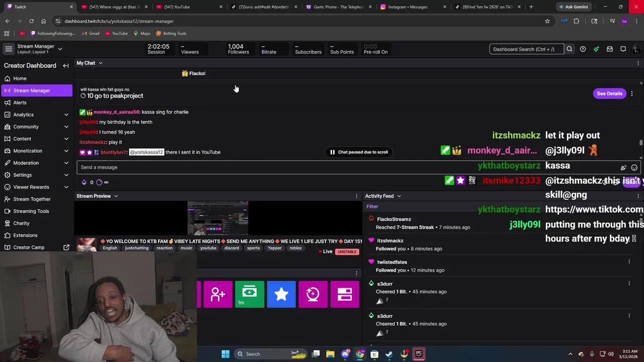Open Discord from the taskbar
The width and height of the screenshot is (644, 362).
[345, 354]
